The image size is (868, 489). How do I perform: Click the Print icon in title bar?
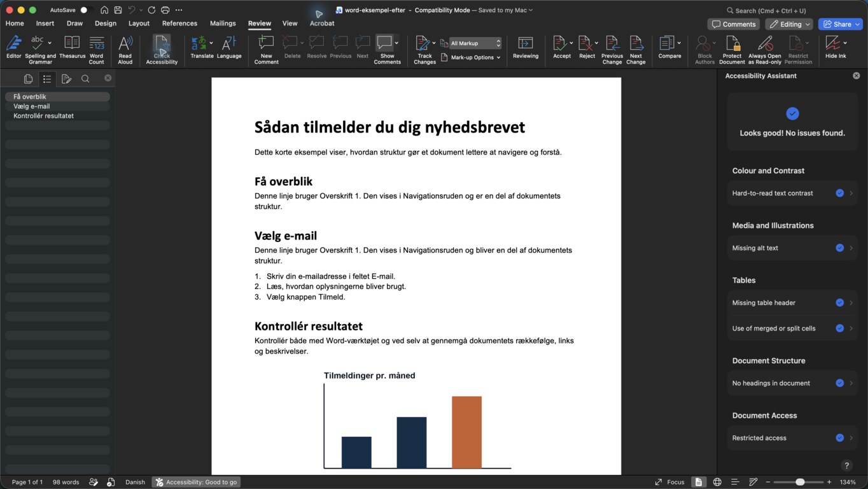pyautogui.click(x=165, y=10)
